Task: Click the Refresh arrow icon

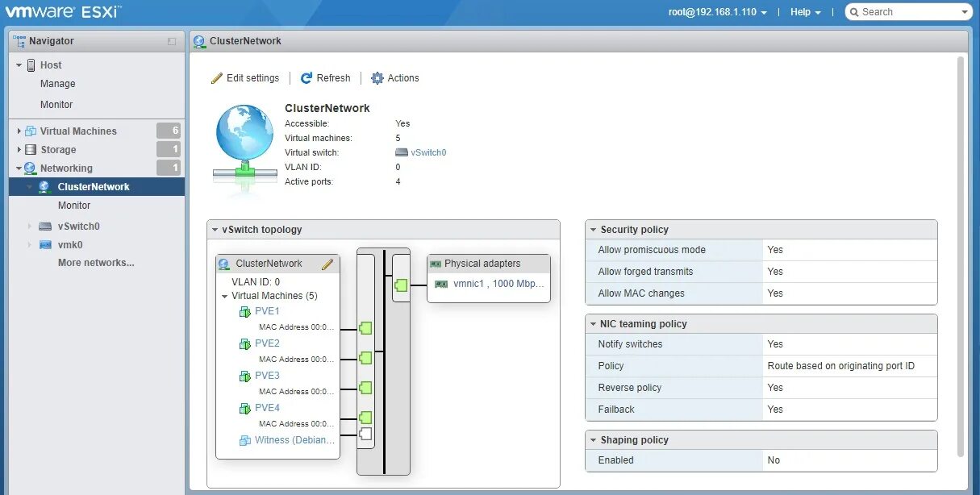Action: [x=307, y=78]
